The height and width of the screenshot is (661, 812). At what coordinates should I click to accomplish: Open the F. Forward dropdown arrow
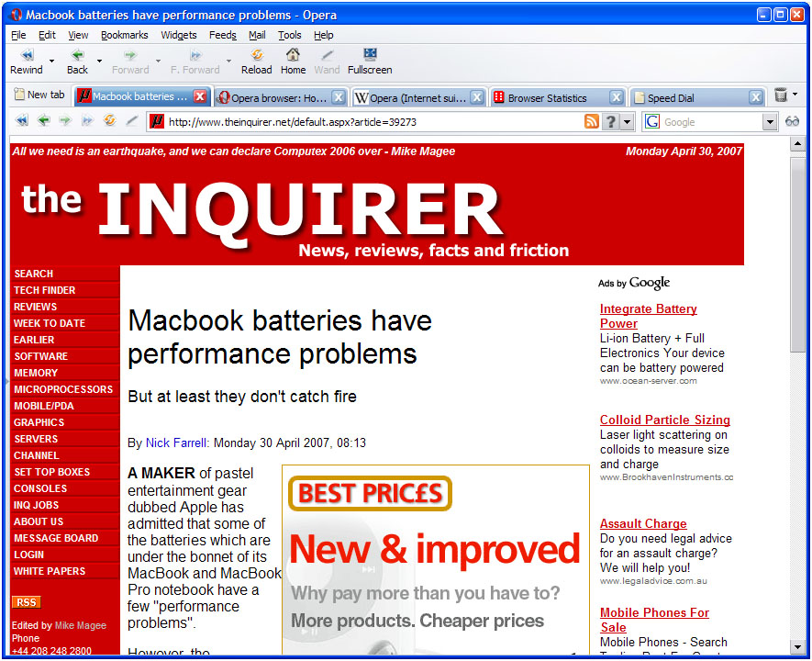point(228,62)
